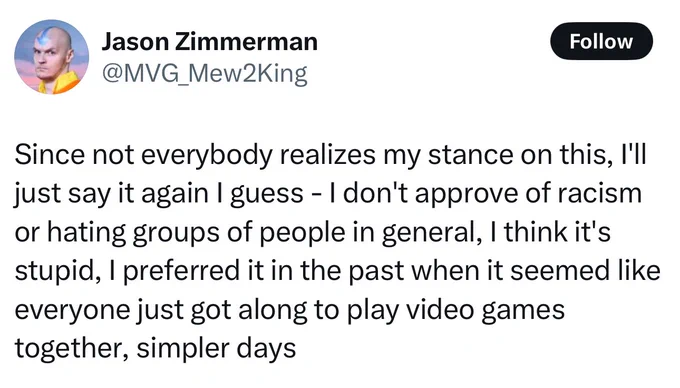Image resolution: width=680 pixels, height=388 pixels.
Task: Open Jason Zimmerman's profile picture
Action: [52, 57]
